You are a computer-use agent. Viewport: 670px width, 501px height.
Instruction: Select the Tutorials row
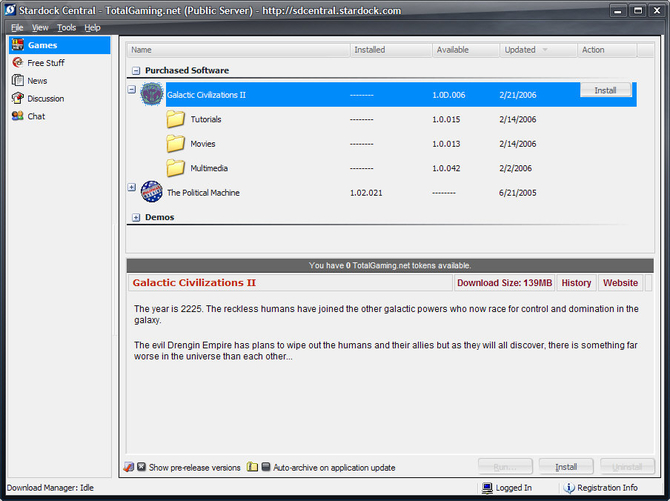382,119
